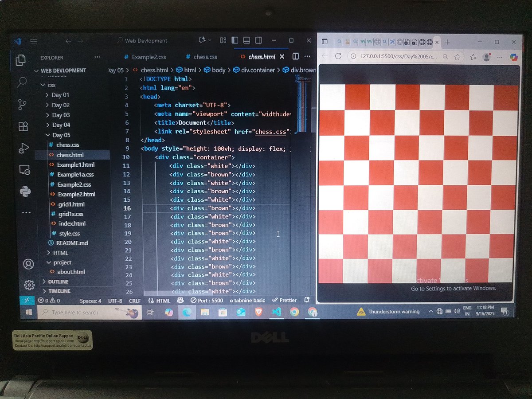Select body in the breadcrumb
Image resolution: width=532 pixels, height=399 pixels.
(215, 70)
